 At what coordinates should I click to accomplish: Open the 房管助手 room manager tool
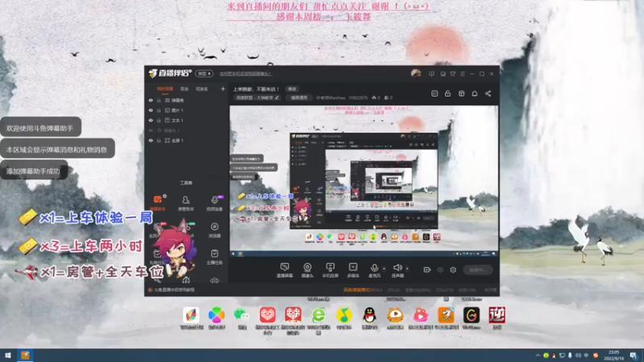click(186, 203)
